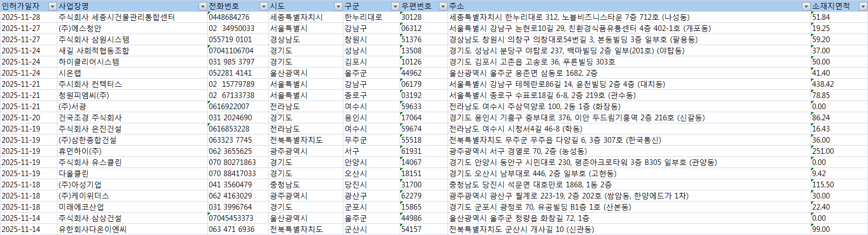Select the '세종특별자치시' 시도 cell
868x235 pixels.
[306, 17]
